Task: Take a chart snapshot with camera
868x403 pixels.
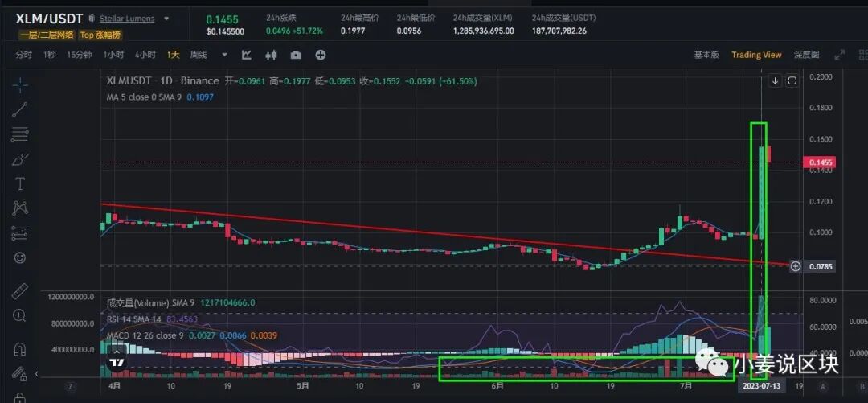Action: 296,55
